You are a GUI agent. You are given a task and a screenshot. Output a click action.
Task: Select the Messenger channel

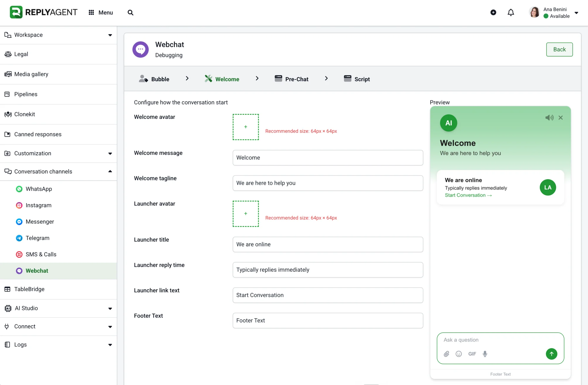point(59,222)
